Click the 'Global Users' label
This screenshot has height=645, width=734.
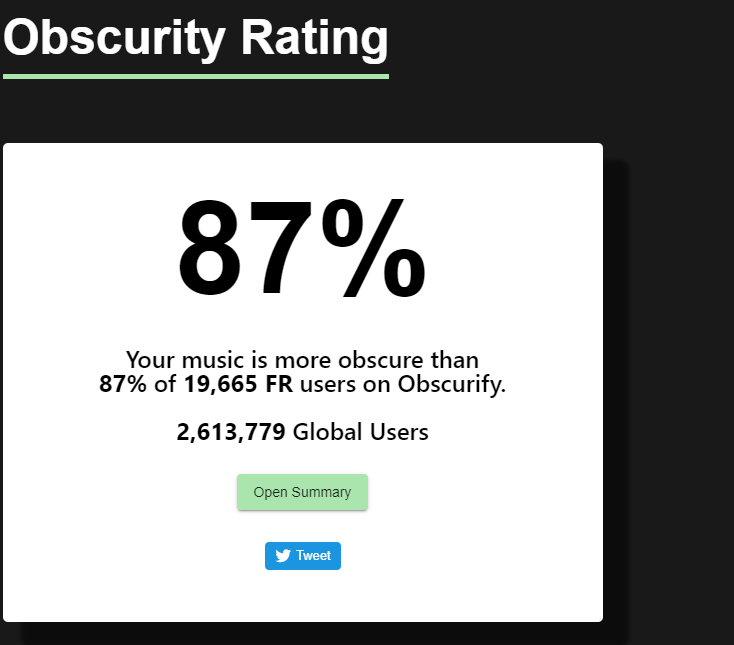(360, 432)
